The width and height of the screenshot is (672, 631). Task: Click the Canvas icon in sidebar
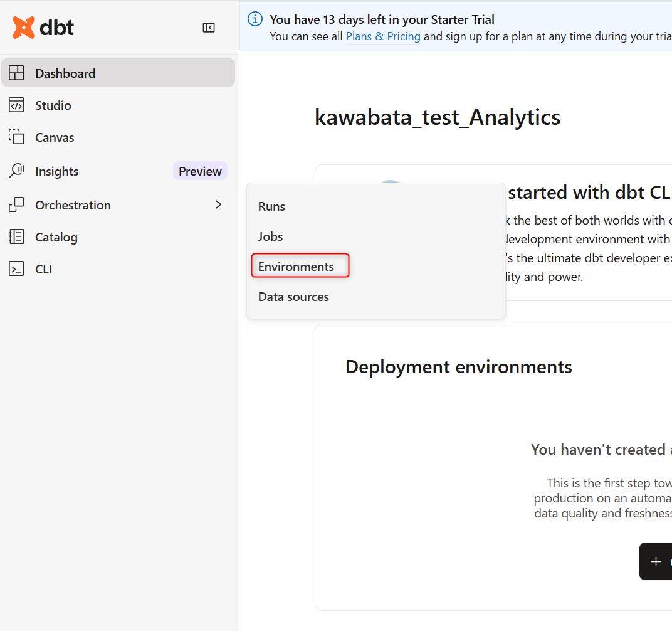16,137
